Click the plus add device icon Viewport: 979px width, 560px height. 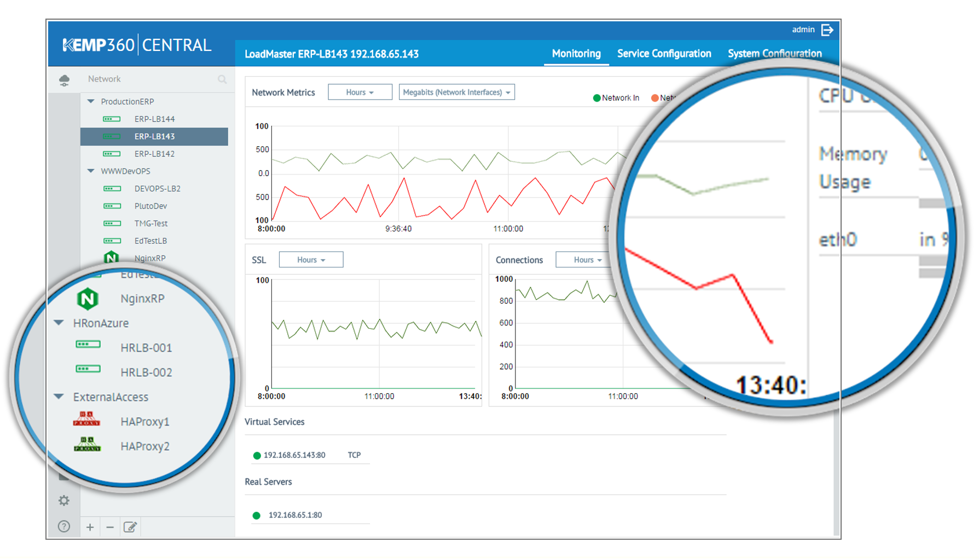(x=90, y=527)
